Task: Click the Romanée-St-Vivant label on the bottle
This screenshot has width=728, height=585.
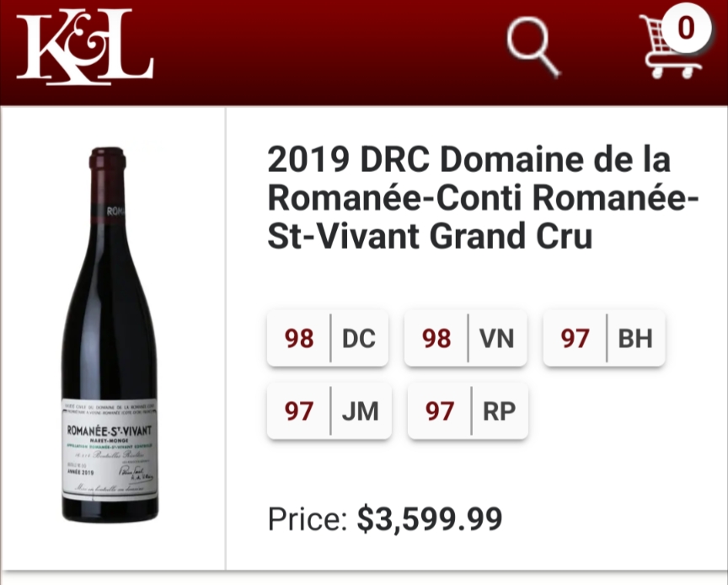Action: pyautogui.click(x=109, y=430)
